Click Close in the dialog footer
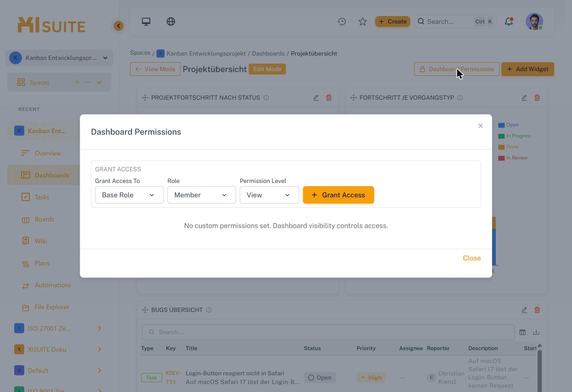This screenshot has width=572, height=392. [x=472, y=258]
